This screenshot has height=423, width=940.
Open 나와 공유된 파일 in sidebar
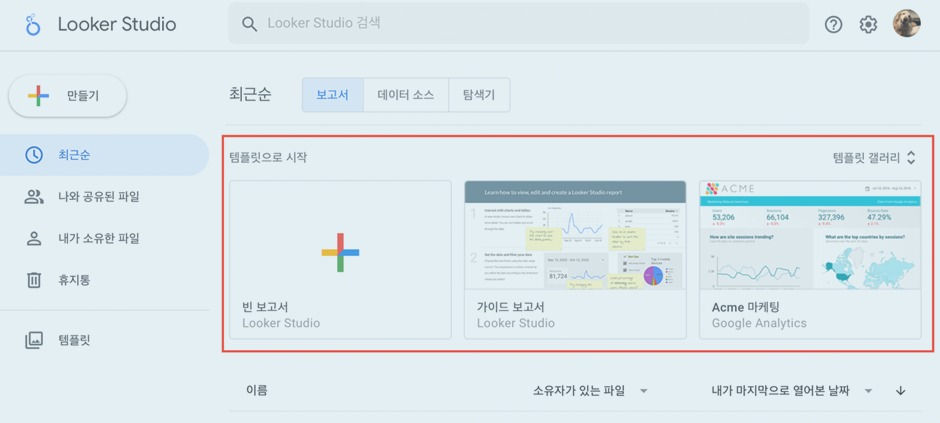click(104, 197)
